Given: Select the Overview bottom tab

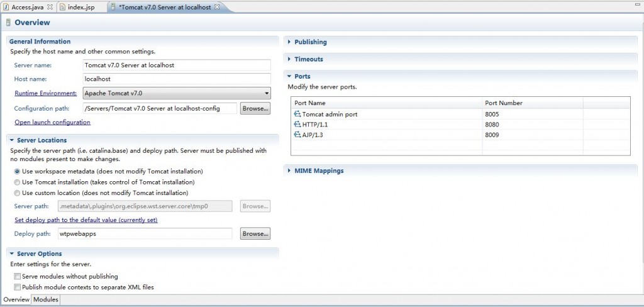Looking at the screenshot, I should click(16, 299).
